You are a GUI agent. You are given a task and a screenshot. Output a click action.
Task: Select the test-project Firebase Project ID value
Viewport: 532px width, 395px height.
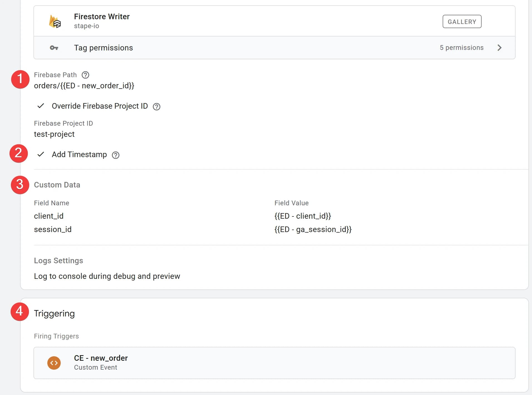point(54,134)
